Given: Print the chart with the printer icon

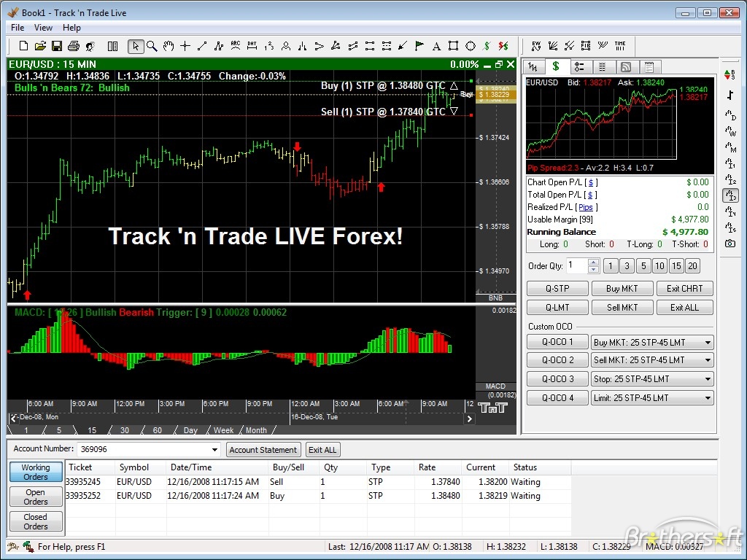Looking at the screenshot, I should 74,46.
